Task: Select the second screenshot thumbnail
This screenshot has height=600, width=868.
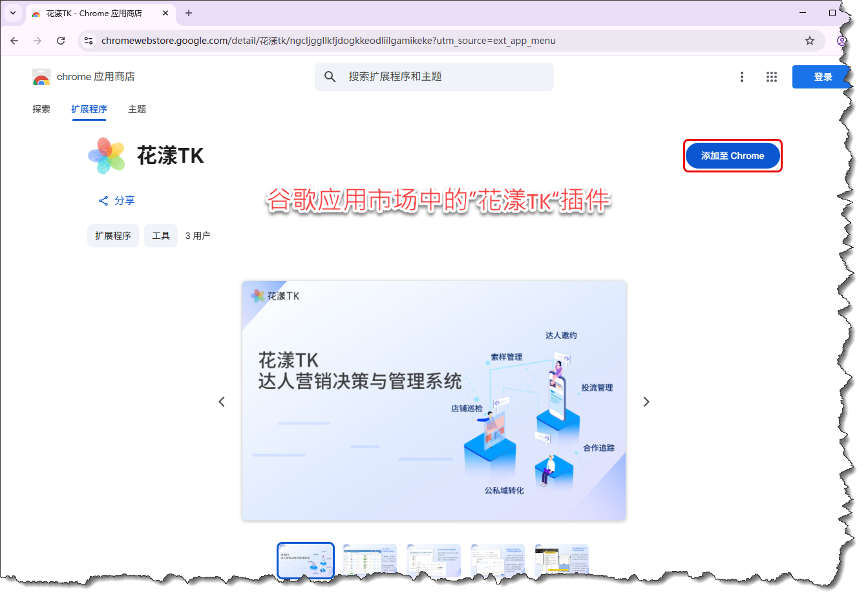Action: [370, 559]
